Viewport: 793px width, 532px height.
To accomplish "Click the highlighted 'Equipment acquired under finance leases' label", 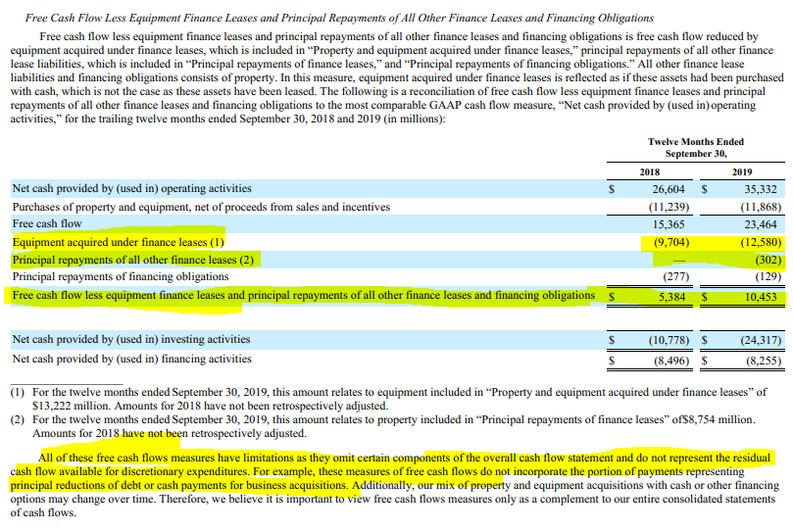I will (x=119, y=242).
